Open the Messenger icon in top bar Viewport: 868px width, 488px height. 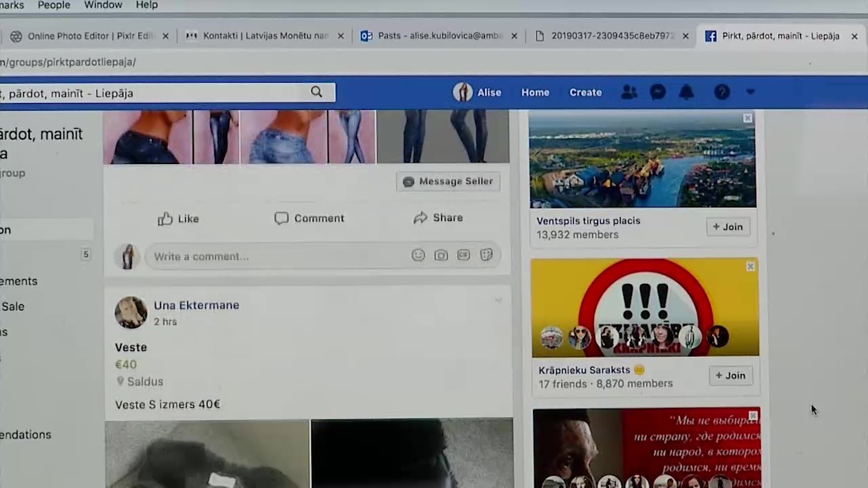(x=658, y=92)
